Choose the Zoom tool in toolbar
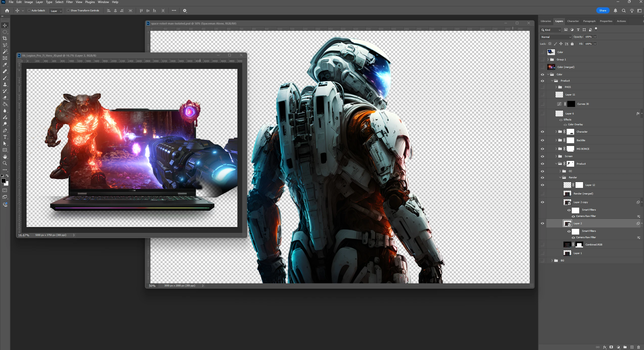Viewport: 644px width, 350px height. coord(5,163)
